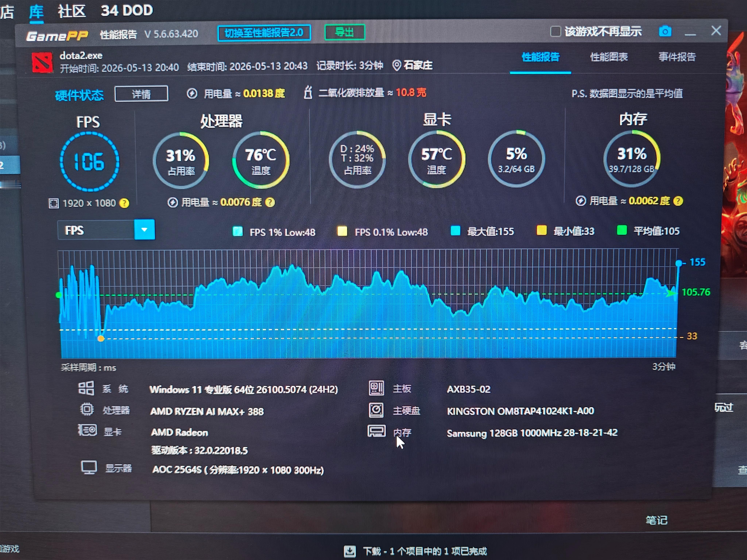The height and width of the screenshot is (560, 747).
Task: Click the FPS 0.1% Low legend swatch
Action: (x=342, y=231)
